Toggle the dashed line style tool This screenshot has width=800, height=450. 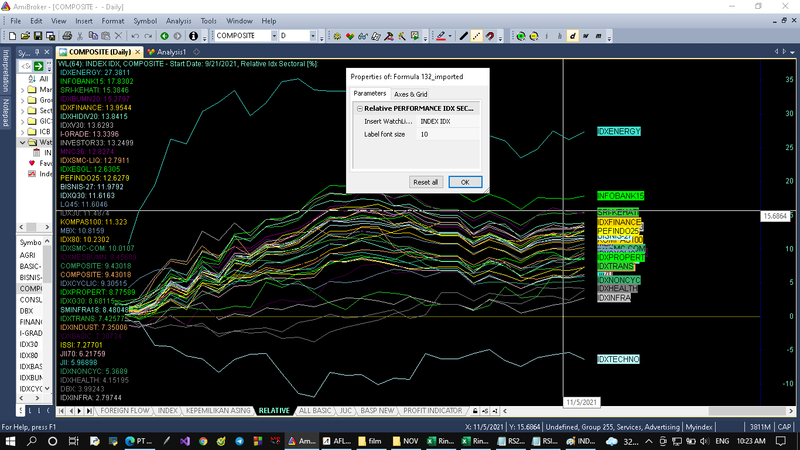coord(477,36)
